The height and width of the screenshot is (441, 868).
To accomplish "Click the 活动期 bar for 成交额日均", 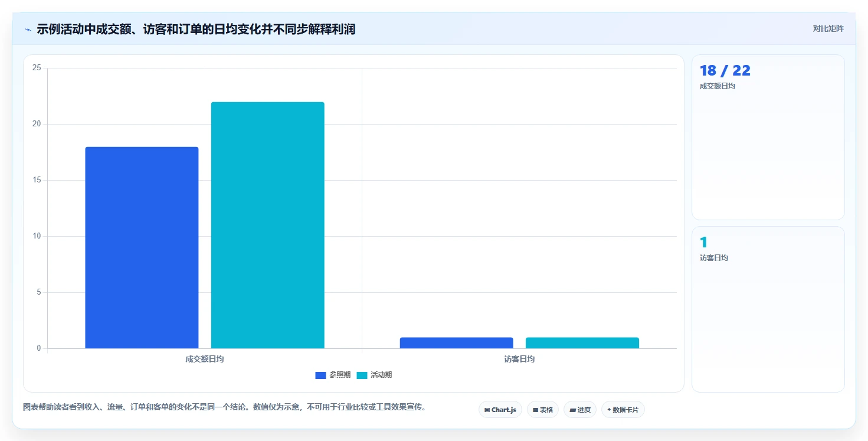I will click(x=268, y=226).
